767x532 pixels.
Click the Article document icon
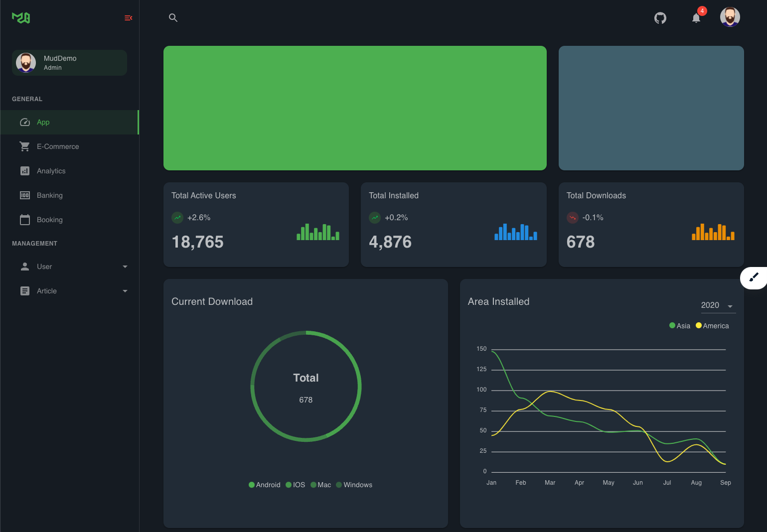(25, 291)
